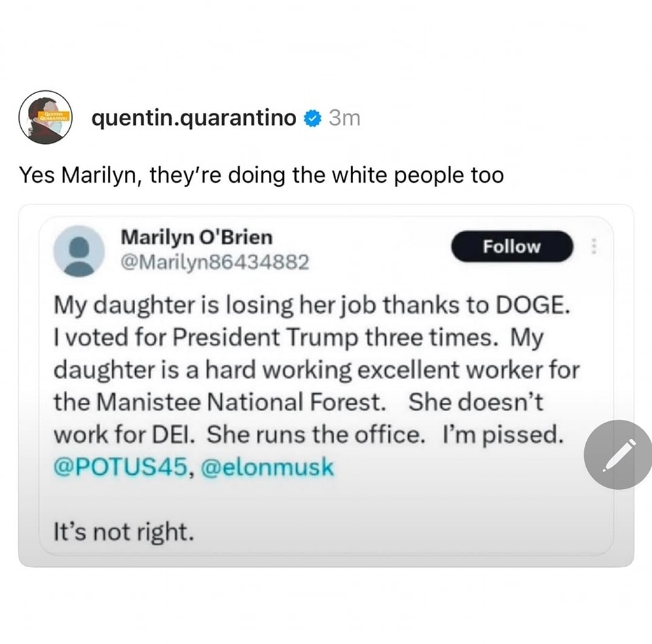Click the word "DEI" in the tweet
The image size is (652, 644).
177,435
